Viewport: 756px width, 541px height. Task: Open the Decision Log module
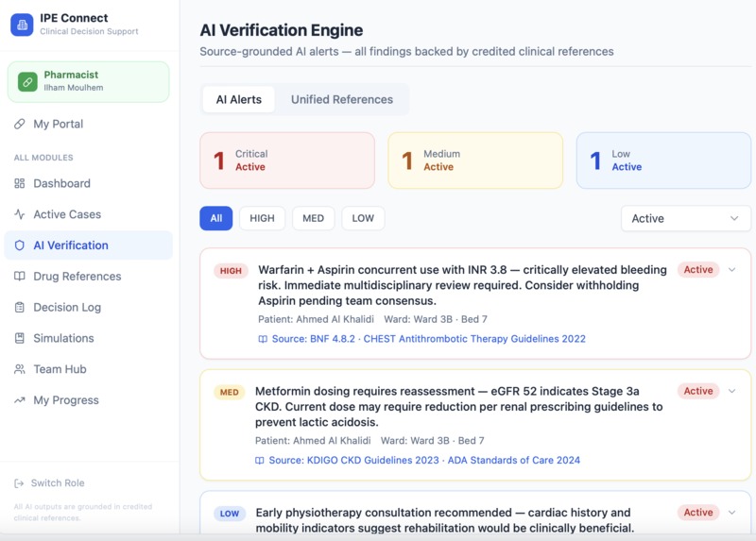tap(89, 308)
